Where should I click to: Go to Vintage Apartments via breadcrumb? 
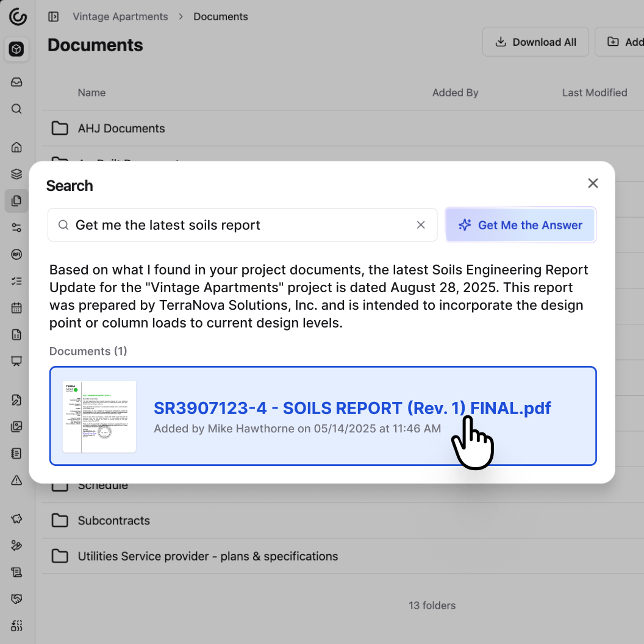(120, 16)
